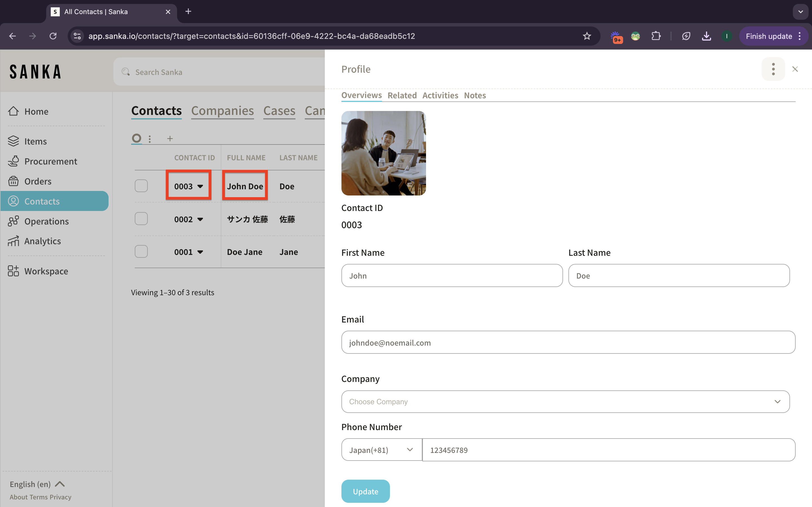Check the box for contact 0003

point(141,186)
